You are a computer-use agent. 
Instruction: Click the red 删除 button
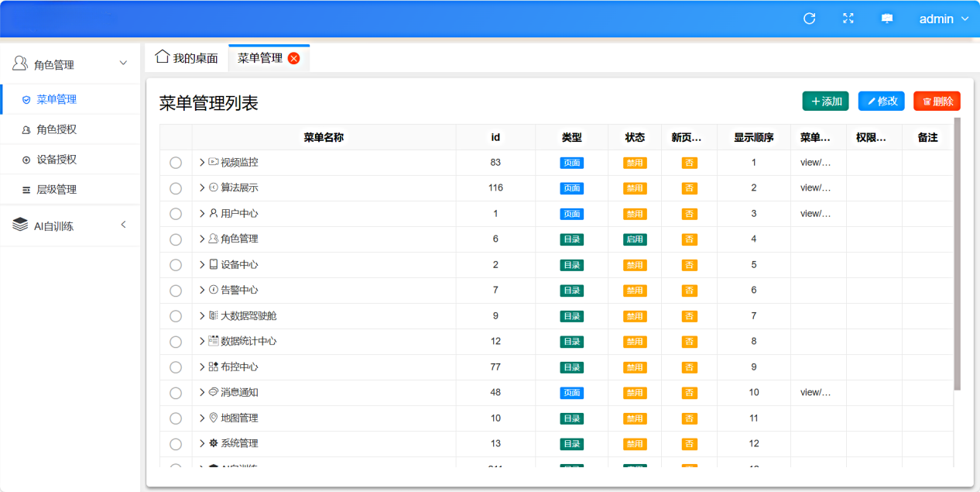click(x=937, y=101)
